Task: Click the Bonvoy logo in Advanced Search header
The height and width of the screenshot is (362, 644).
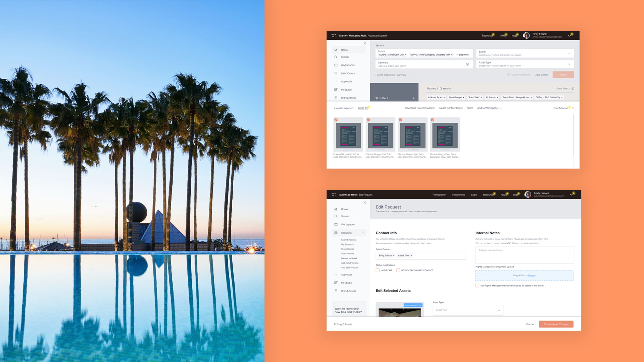Action: 333,36
